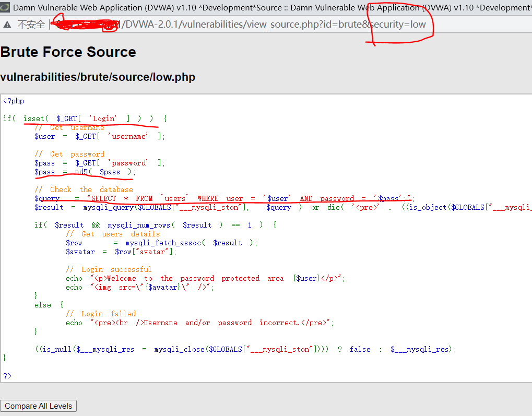The image size is (532, 416).
Task: Click the 'Brute Force Source' heading
Action: tap(68, 52)
